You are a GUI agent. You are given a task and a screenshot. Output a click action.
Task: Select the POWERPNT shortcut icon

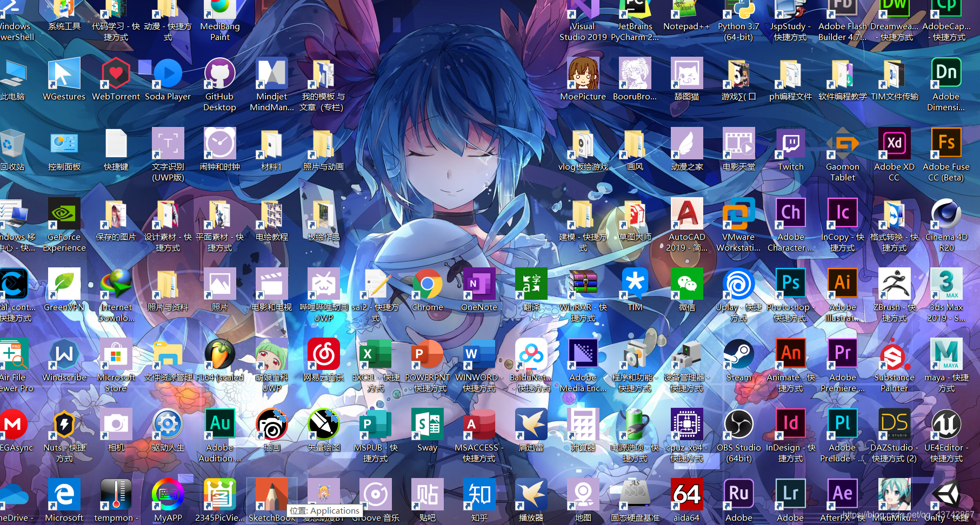click(x=427, y=354)
